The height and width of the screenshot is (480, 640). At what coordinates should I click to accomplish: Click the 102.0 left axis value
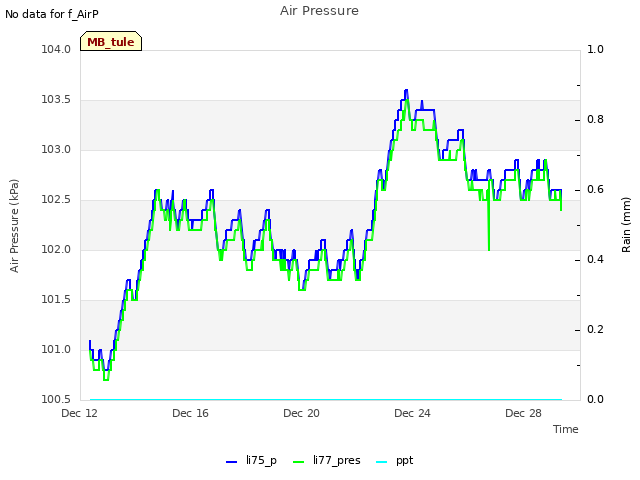point(56,249)
